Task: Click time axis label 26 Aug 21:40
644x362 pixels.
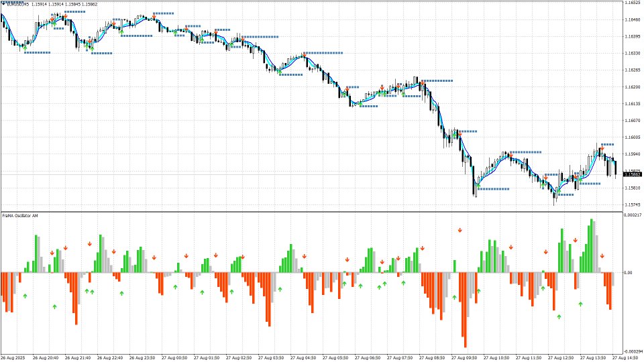Action: coord(78,358)
